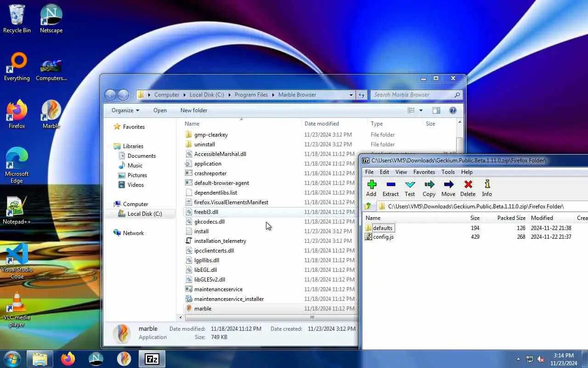Sort Explorer list by Date modified column

[334, 123]
